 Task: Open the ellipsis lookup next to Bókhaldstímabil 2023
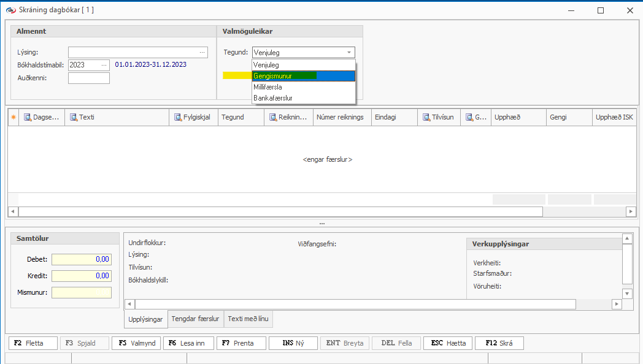pos(104,65)
